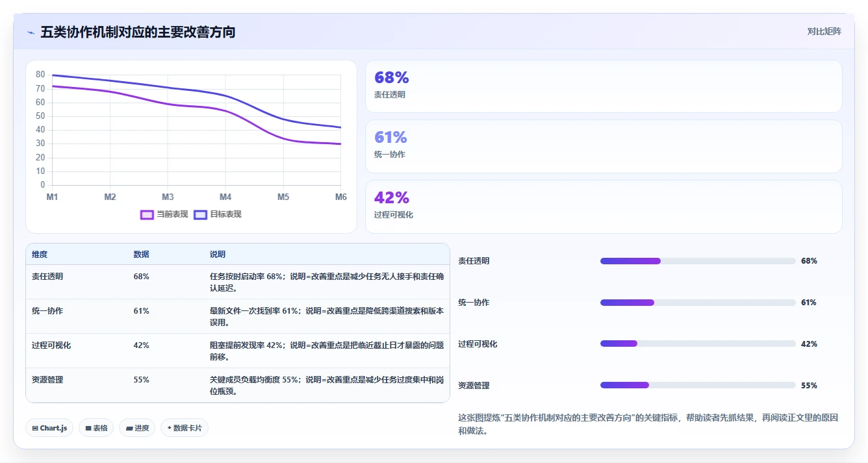Image resolution: width=868 pixels, height=463 pixels.
Task: Click the table icon in 表格 chip
Action: point(88,428)
